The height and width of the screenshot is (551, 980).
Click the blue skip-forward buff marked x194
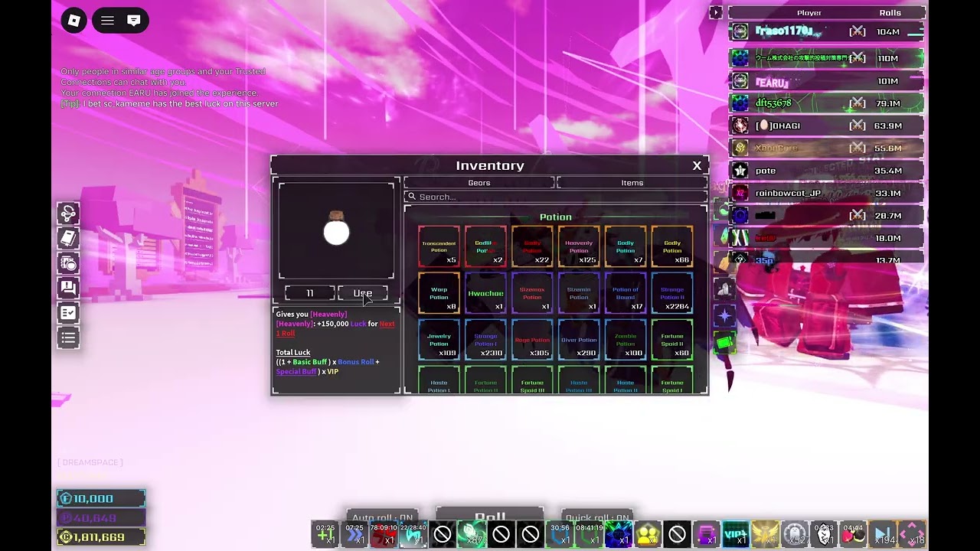pos(883,534)
